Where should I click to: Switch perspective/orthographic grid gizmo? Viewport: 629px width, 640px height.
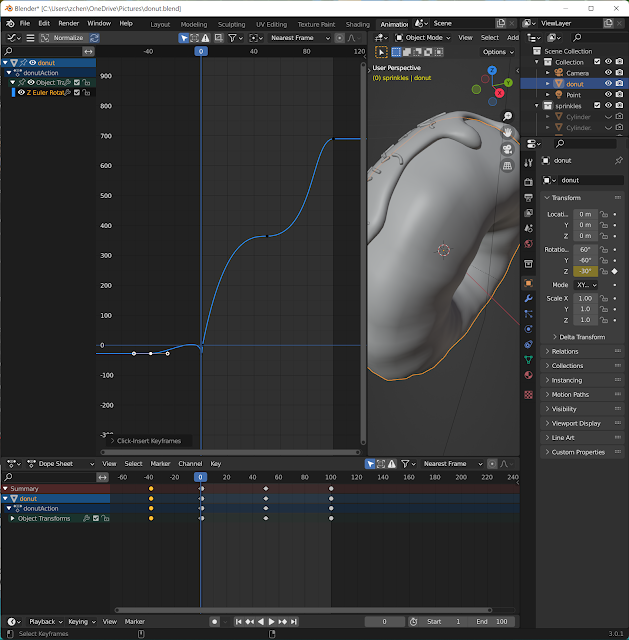click(x=507, y=165)
